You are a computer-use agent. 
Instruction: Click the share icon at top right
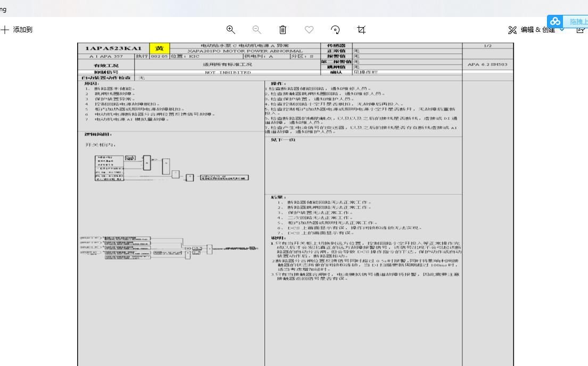pyautogui.click(x=581, y=30)
